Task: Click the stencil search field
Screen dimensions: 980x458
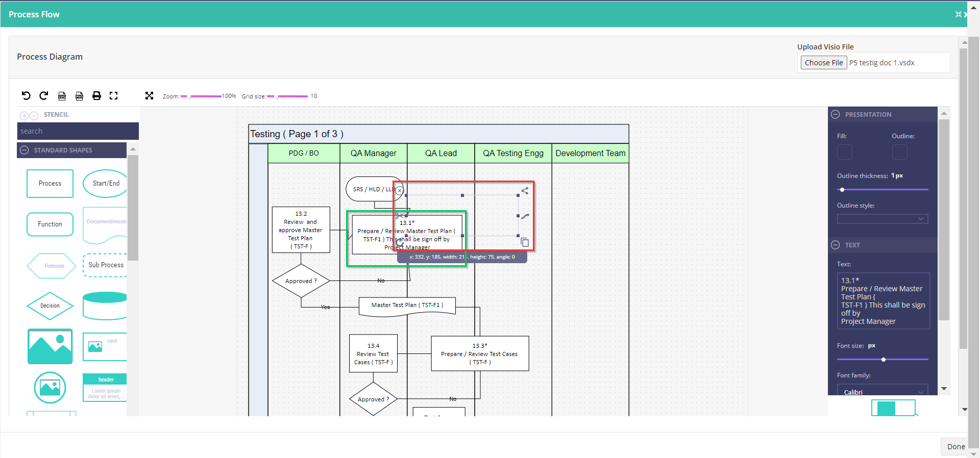Action: [x=78, y=131]
